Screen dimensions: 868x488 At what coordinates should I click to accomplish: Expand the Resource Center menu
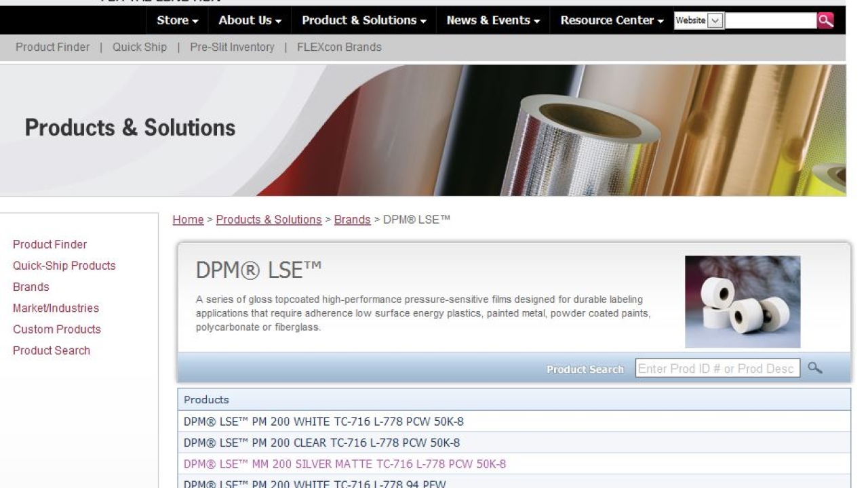click(x=612, y=20)
